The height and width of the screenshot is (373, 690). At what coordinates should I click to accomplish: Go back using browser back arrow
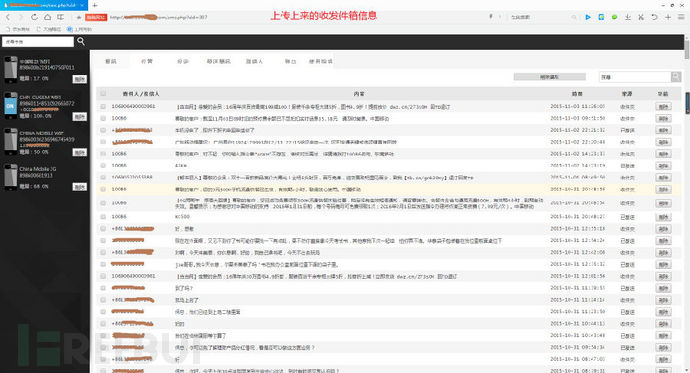pos(7,17)
